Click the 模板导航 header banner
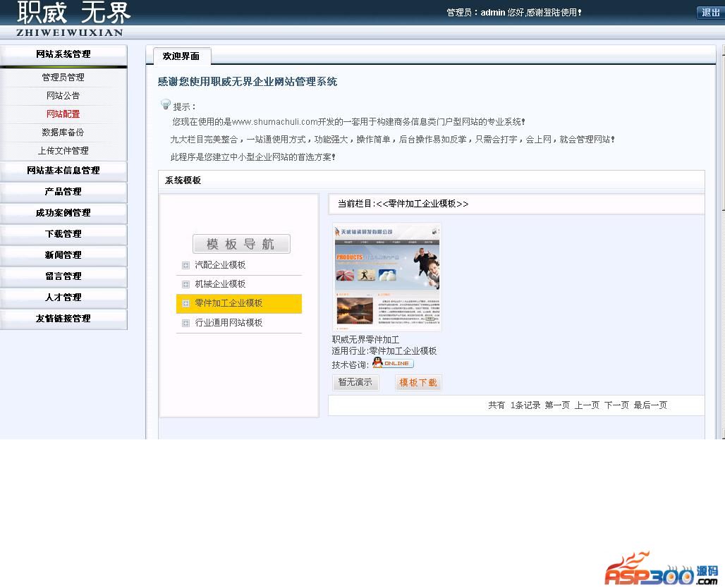 241,244
